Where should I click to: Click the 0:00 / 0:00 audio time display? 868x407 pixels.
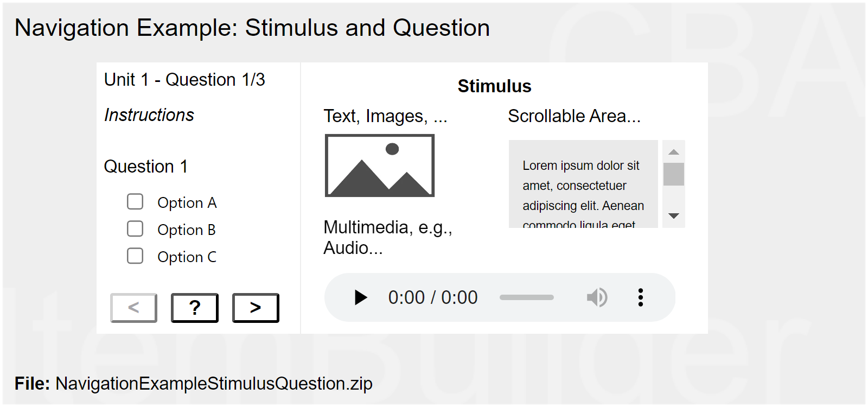tap(433, 297)
